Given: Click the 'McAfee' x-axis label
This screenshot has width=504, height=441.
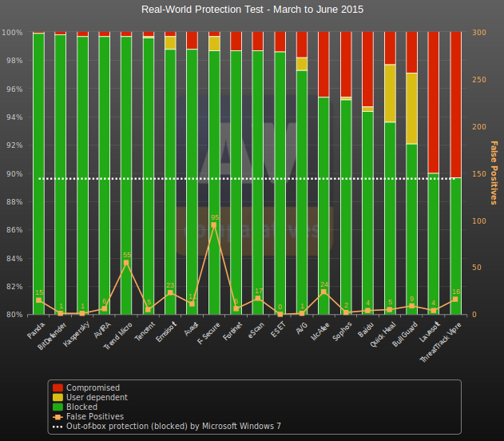Looking at the screenshot, I should [x=319, y=332].
